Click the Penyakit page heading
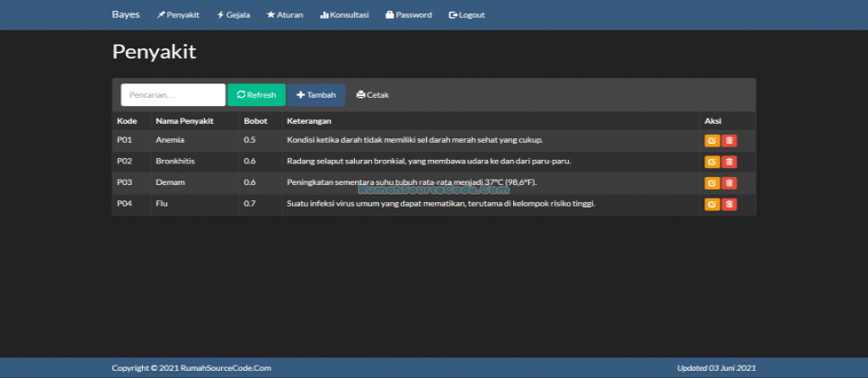Viewport: 868px width, 378px height. click(x=154, y=52)
